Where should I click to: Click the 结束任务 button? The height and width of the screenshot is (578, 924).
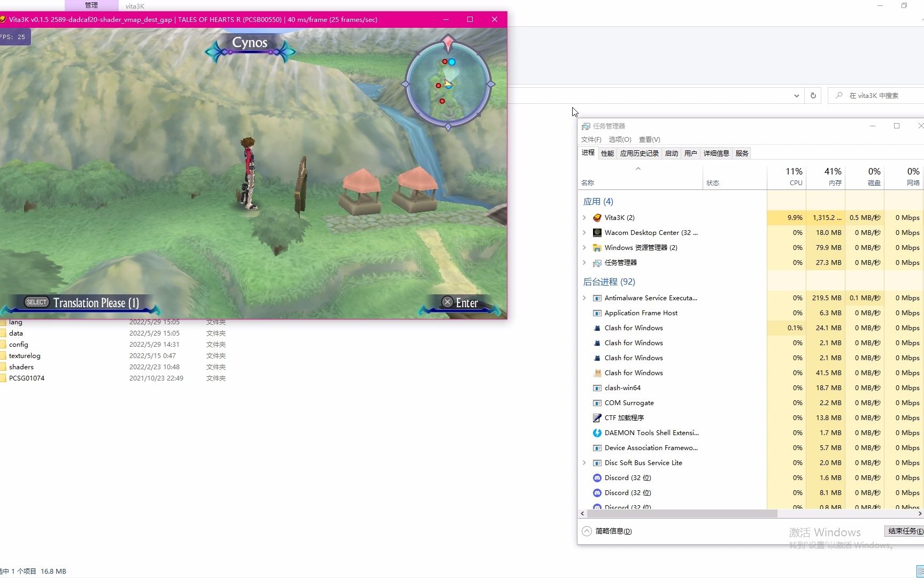905,531
